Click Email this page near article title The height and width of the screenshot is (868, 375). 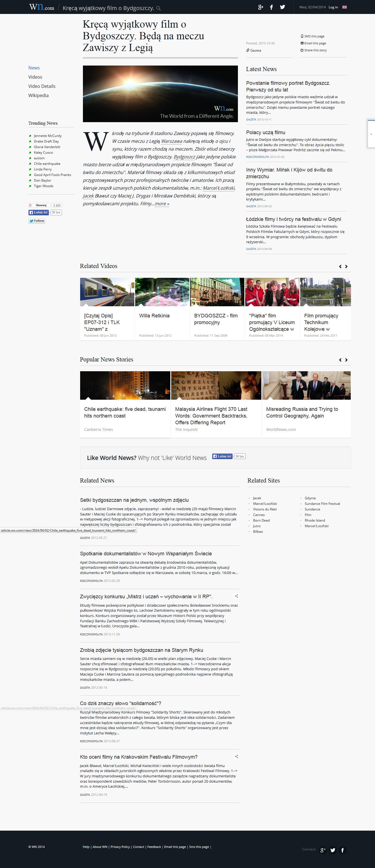313,43
